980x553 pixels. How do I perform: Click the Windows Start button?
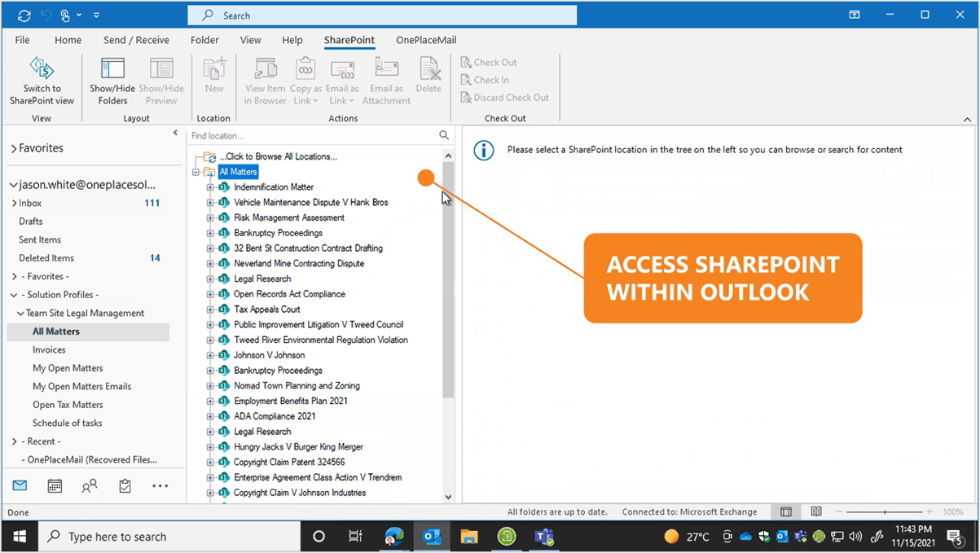coord(20,536)
